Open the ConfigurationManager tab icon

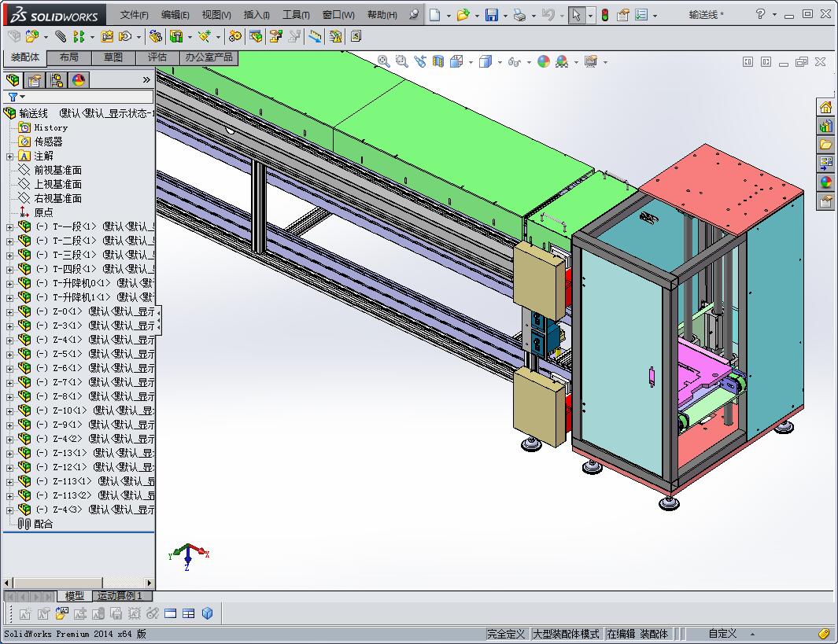pos(56,80)
